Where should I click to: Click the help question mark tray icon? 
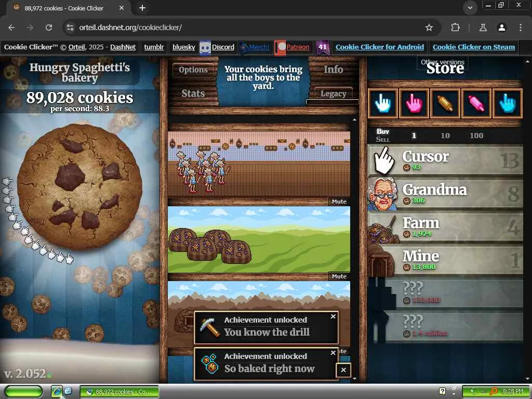442,391
